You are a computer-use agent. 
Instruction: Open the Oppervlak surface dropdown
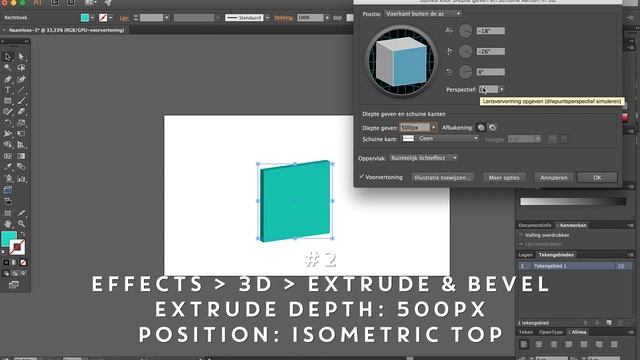pyautogui.click(x=423, y=158)
